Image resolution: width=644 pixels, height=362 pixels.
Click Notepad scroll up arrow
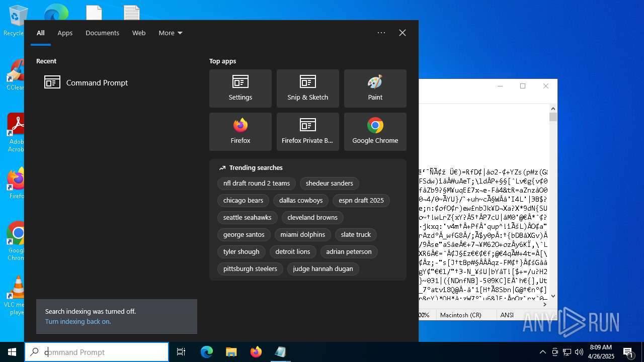tap(553, 108)
